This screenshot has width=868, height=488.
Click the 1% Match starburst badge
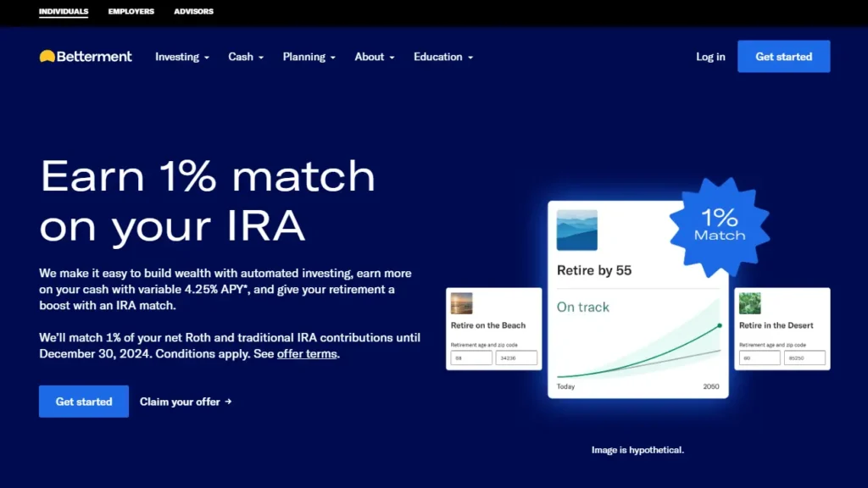[x=719, y=225]
